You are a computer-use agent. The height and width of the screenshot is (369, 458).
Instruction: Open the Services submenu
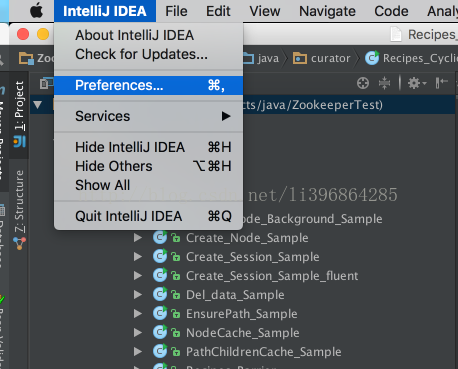coord(148,116)
